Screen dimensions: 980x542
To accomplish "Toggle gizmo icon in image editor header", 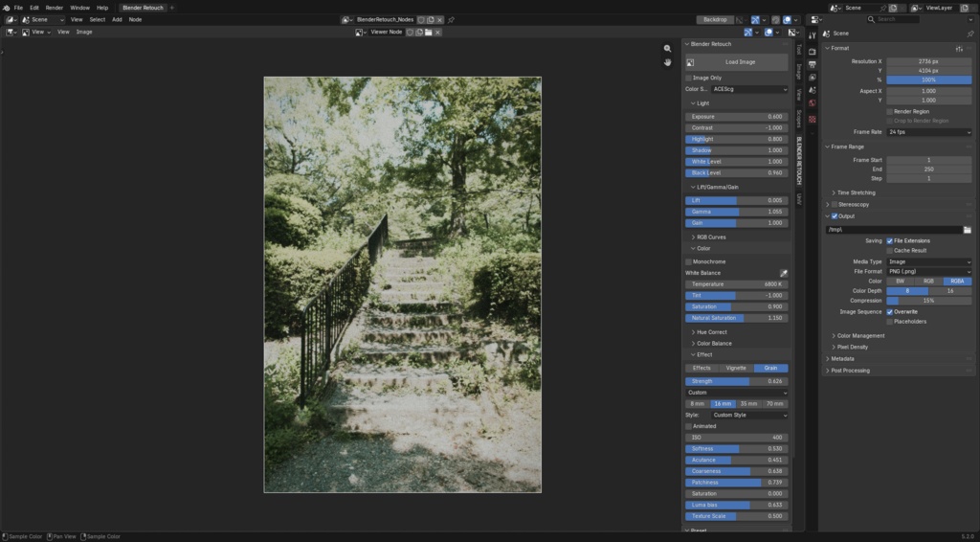I will click(748, 32).
